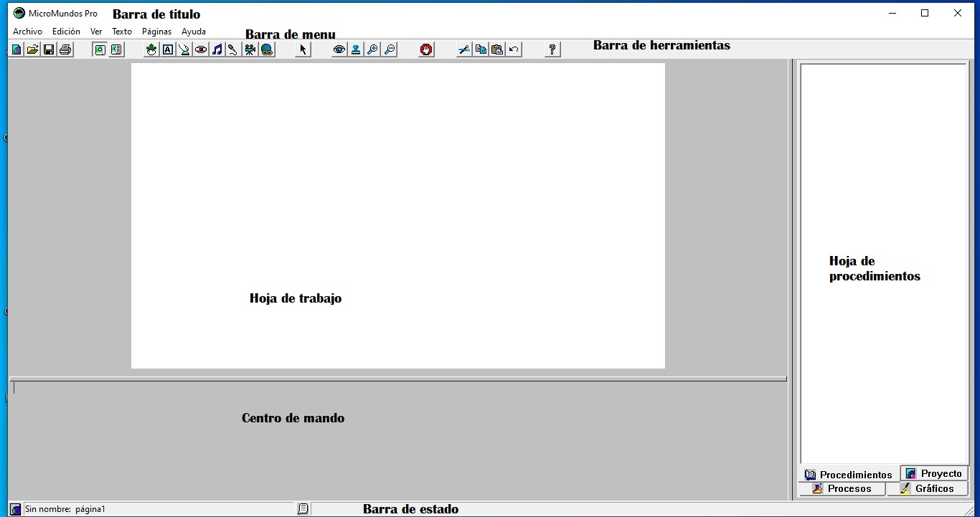
Task: Open the Ayuda menu
Action: [x=194, y=32]
